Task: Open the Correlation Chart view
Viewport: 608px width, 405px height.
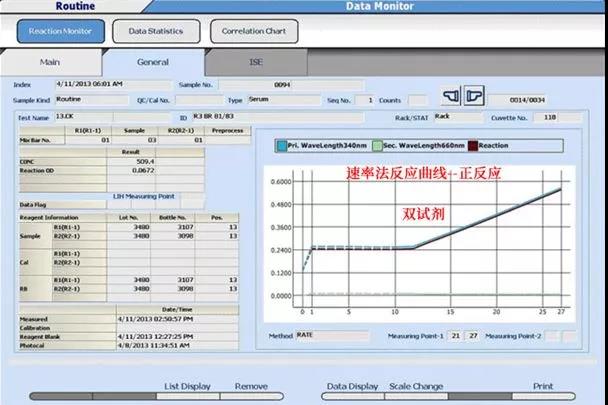Action: (x=254, y=31)
